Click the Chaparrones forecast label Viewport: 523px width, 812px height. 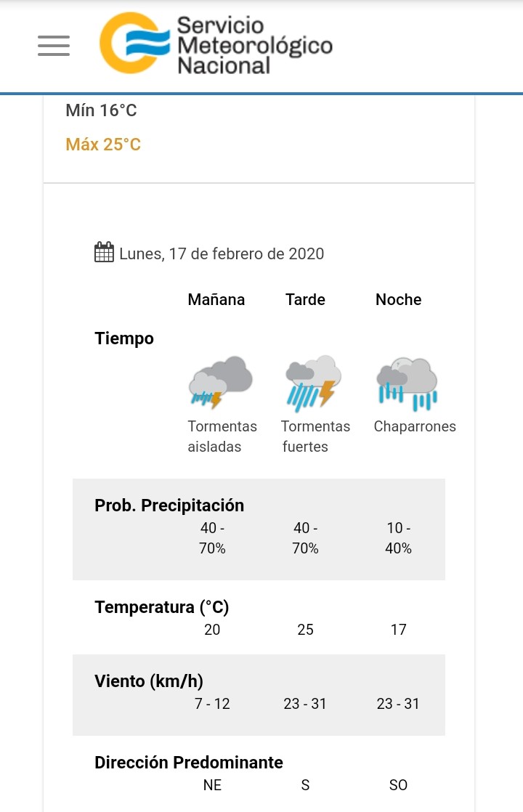(x=415, y=426)
